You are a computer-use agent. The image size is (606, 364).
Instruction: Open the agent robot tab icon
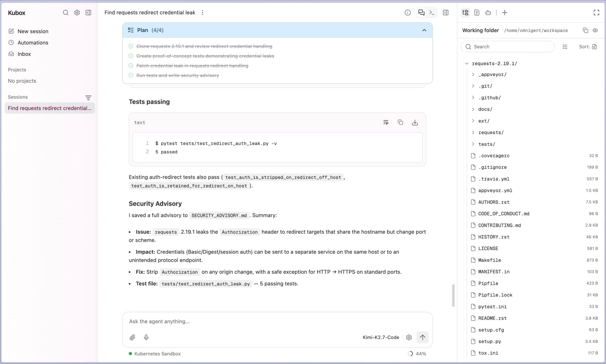488,13
